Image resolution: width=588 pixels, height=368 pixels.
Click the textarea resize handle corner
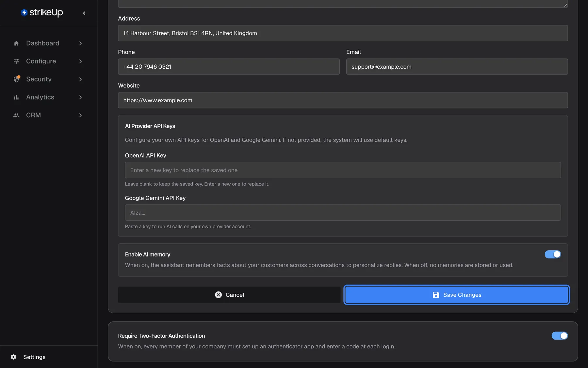pyautogui.click(x=565, y=5)
